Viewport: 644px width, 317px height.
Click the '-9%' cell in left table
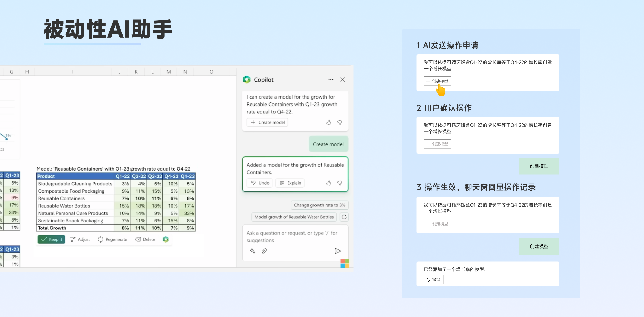(x=11, y=197)
